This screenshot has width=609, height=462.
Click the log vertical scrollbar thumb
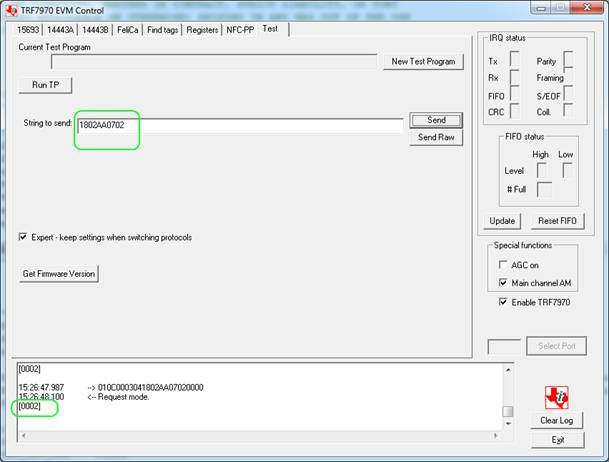[x=508, y=411]
